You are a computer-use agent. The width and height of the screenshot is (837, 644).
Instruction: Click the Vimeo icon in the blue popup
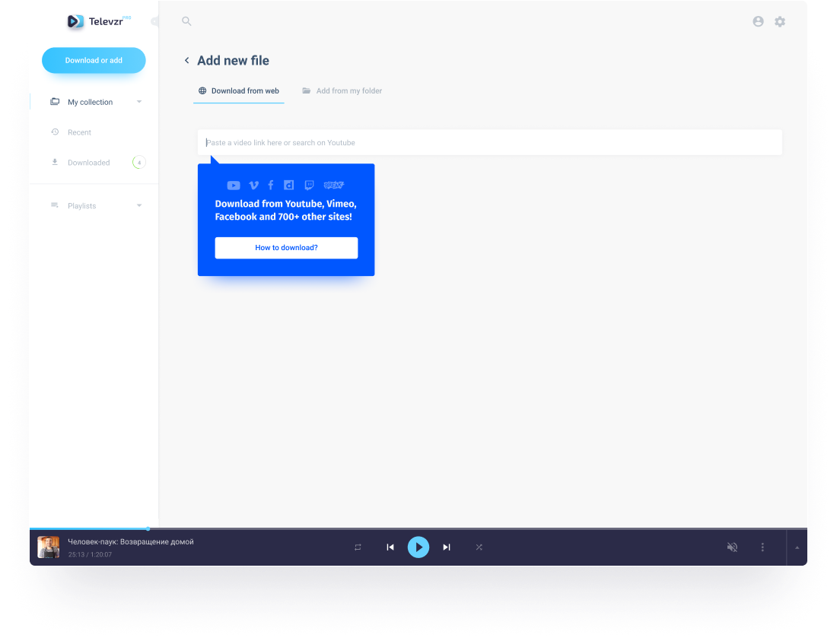[x=253, y=185]
